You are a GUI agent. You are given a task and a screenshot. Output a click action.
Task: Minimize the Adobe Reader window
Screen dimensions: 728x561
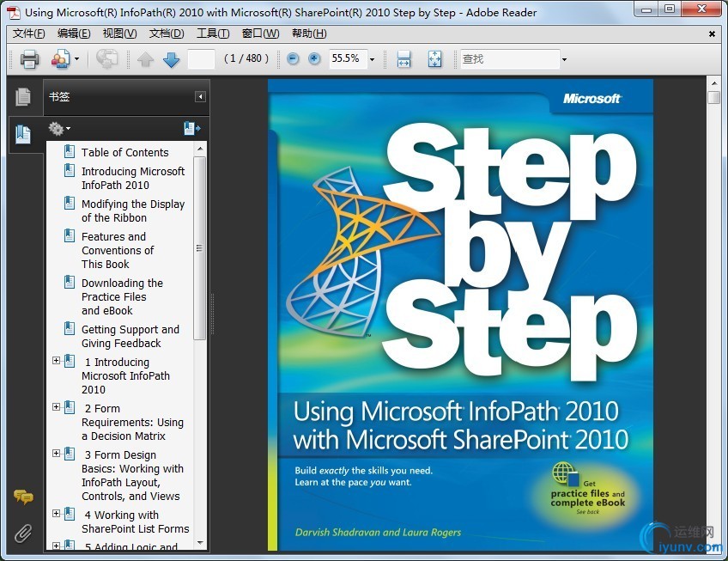pos(646,9)
